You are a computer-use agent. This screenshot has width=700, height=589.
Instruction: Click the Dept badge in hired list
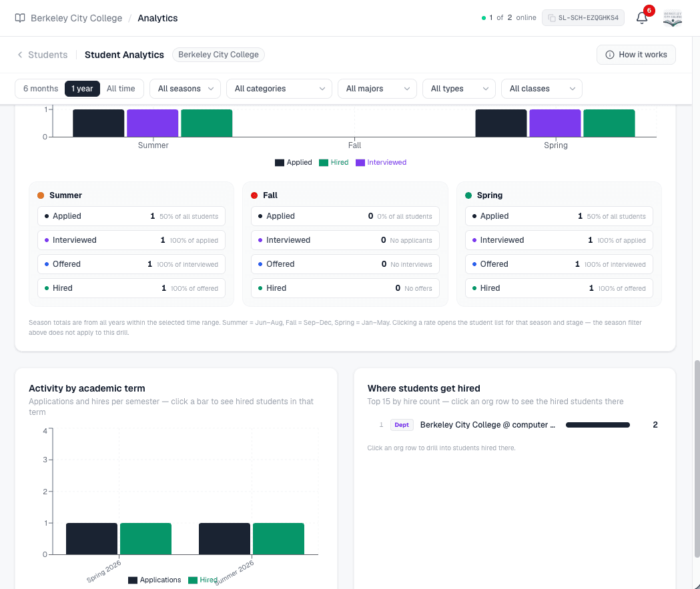pyautogui.click(x=402, y=425)
